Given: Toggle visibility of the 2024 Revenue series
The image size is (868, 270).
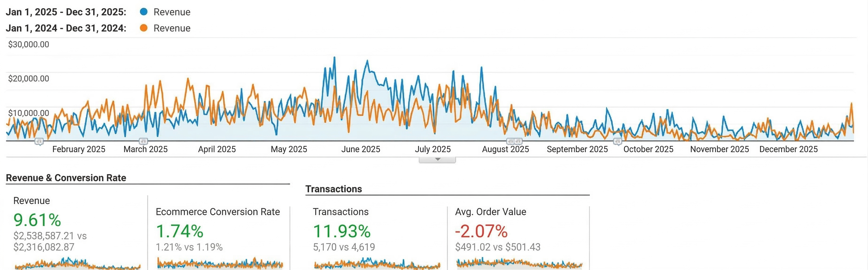Looking at the screenshot, I should pos(172,28).
